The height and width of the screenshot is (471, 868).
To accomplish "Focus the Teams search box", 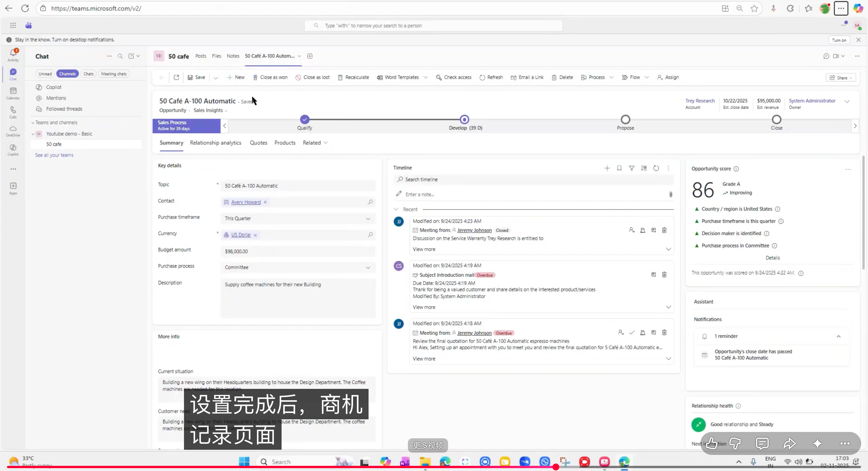I will [x=433, y=26].
